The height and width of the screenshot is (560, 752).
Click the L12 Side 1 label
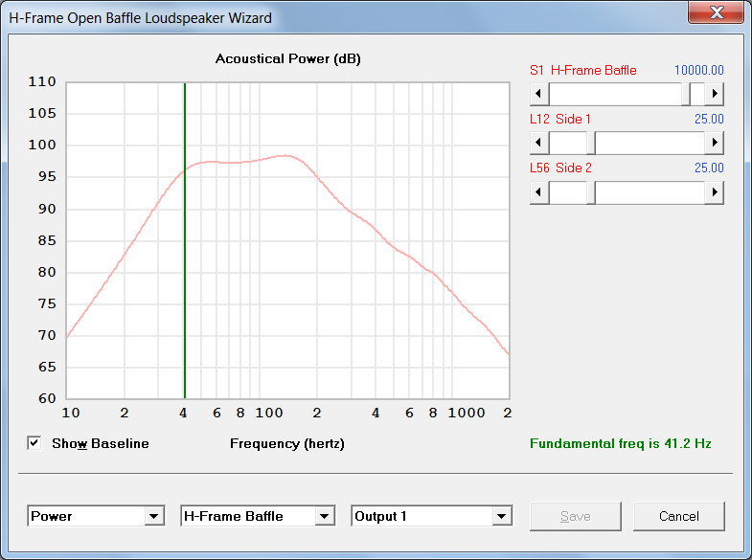[x=560, y=119]
